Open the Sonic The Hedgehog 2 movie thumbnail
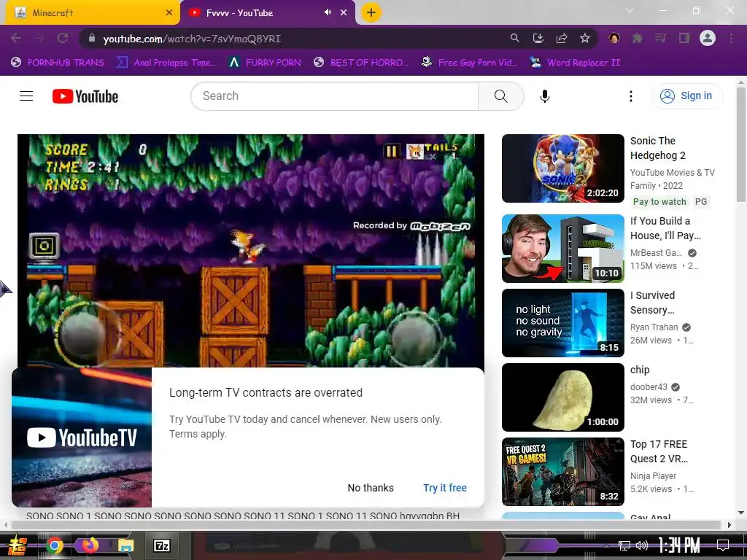The width and height of the screenshot is (747, 560). click(563, 168)
